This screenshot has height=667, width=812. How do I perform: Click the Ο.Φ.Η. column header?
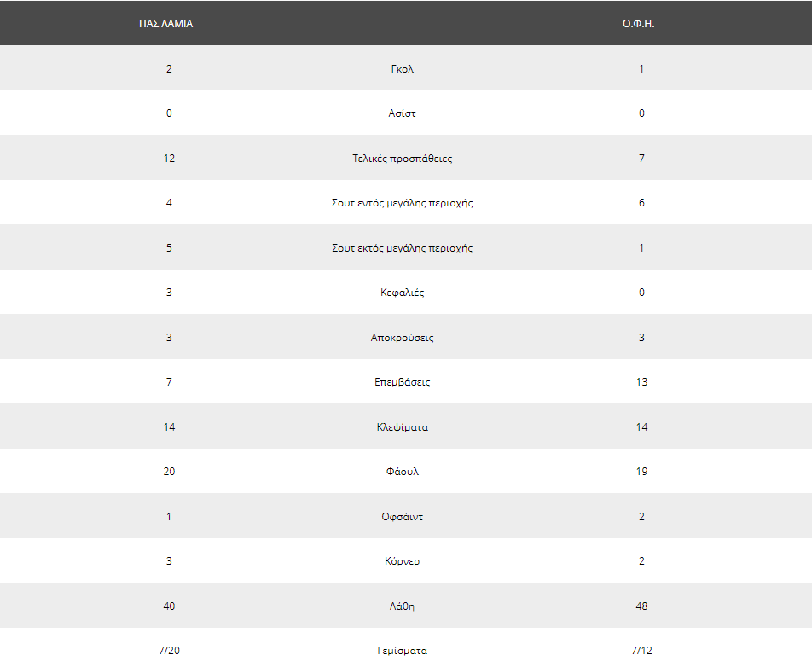[x=639, y=24]
